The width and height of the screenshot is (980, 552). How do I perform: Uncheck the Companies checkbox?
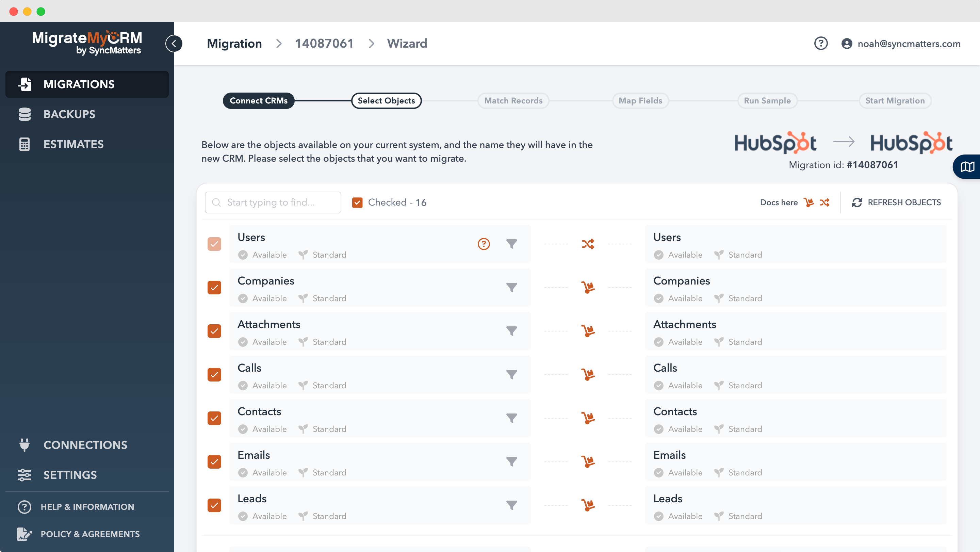(214, 288)
